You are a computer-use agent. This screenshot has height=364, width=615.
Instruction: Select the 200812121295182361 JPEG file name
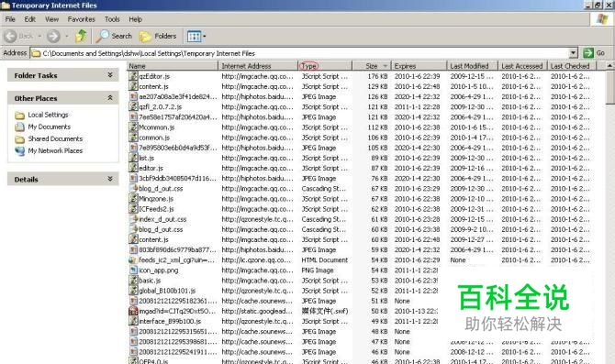click(178, 301)
